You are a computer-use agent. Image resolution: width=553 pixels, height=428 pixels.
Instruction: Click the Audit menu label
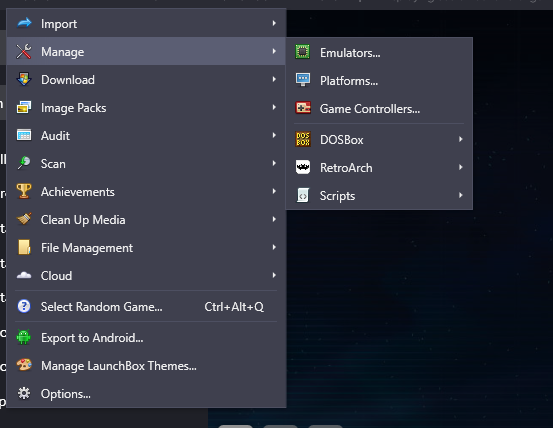coord(55,136)
